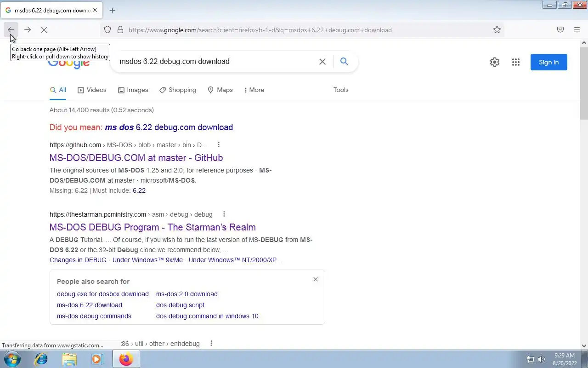Open the volume speaker tray icon
Screen dimensions: 588x368
(541, 359)
